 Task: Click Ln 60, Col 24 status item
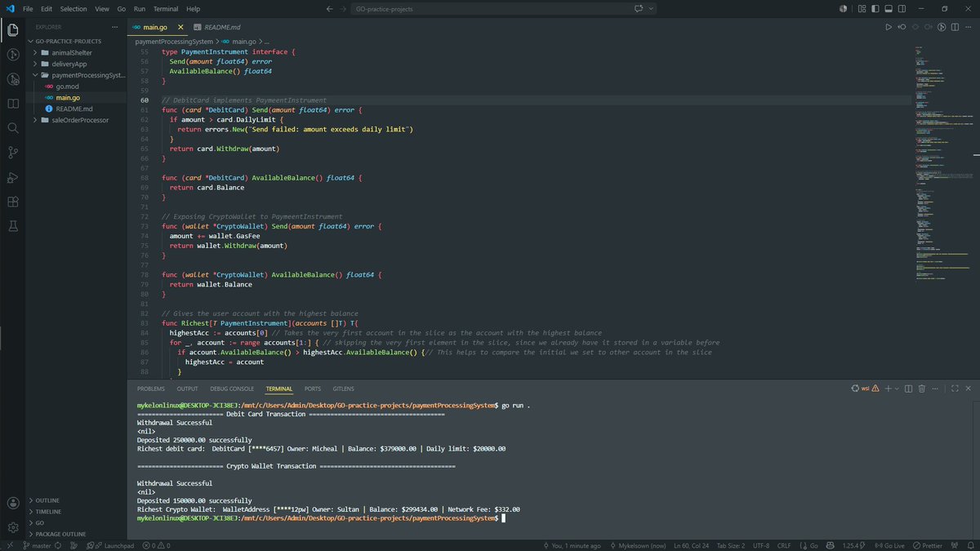pos(693,545)
